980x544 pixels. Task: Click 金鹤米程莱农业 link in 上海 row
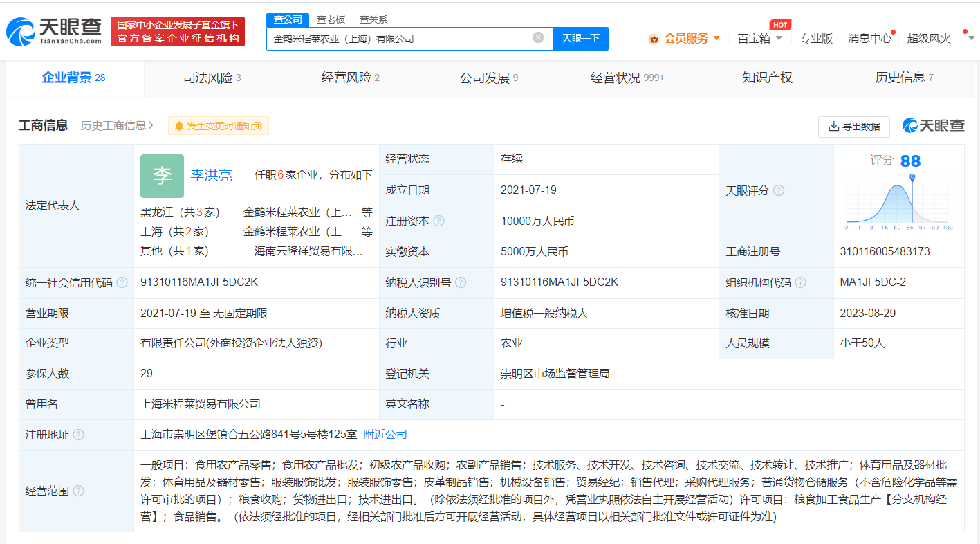(x=298, y=232)
